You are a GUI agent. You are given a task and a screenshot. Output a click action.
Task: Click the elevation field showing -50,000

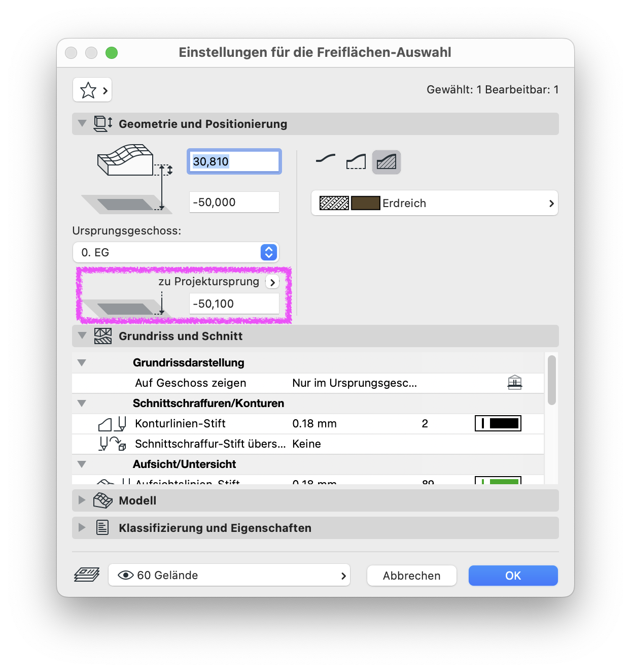(x=234, y=202)
